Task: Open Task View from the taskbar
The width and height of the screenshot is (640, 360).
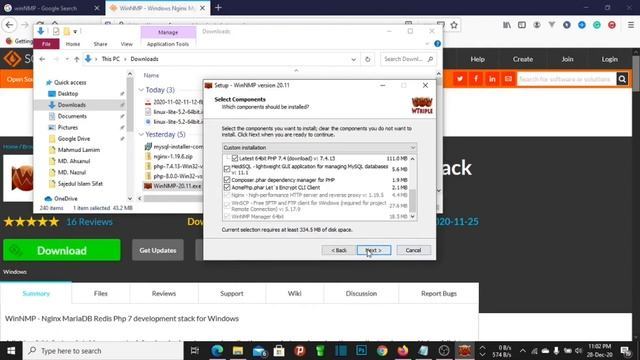Action: (x=195, y=351)
